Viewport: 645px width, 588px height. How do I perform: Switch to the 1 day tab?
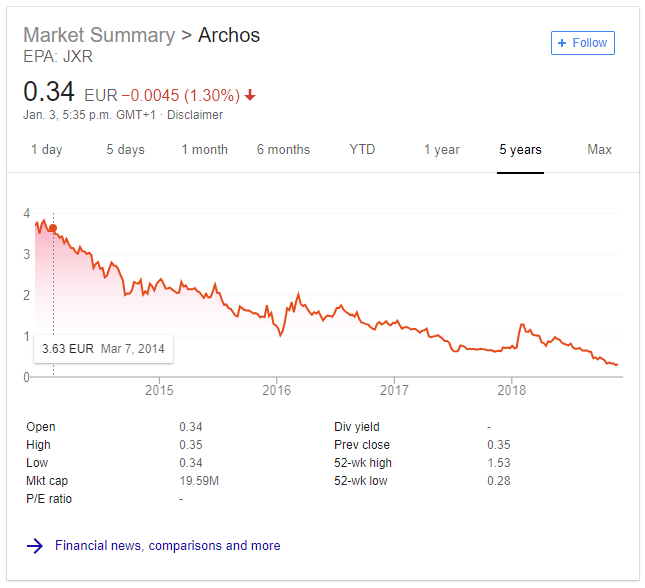46,150
